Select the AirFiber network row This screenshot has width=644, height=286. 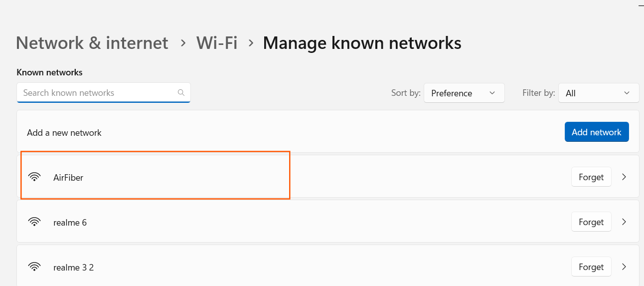point(328,176)
